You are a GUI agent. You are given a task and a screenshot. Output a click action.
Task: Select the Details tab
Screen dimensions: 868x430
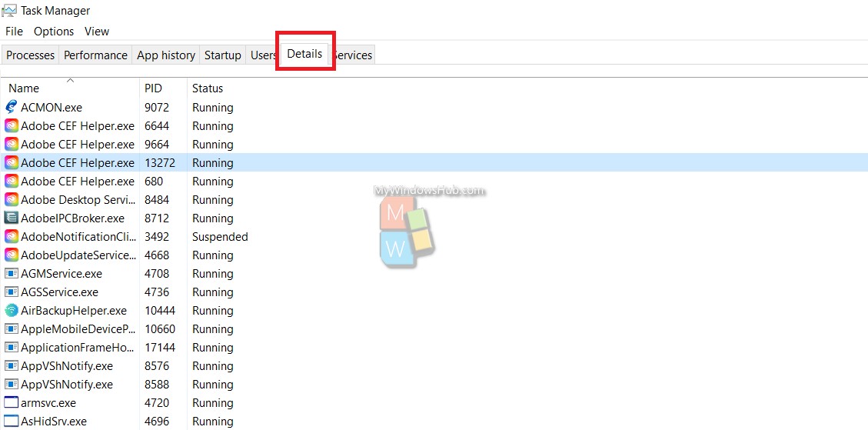[304, 54]
